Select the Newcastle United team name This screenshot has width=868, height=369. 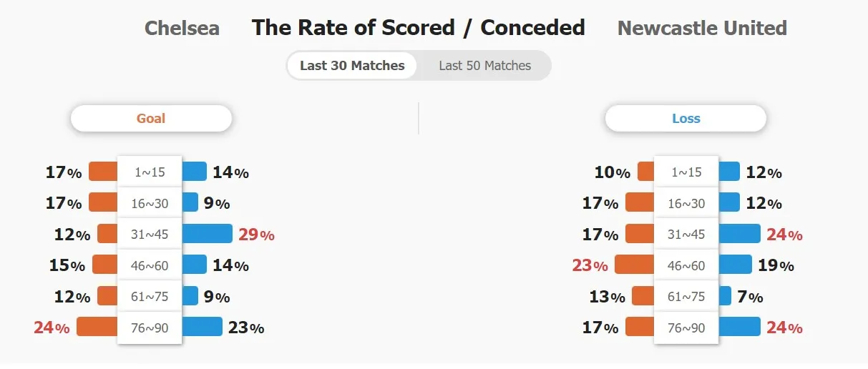click(x=702, y=28)
